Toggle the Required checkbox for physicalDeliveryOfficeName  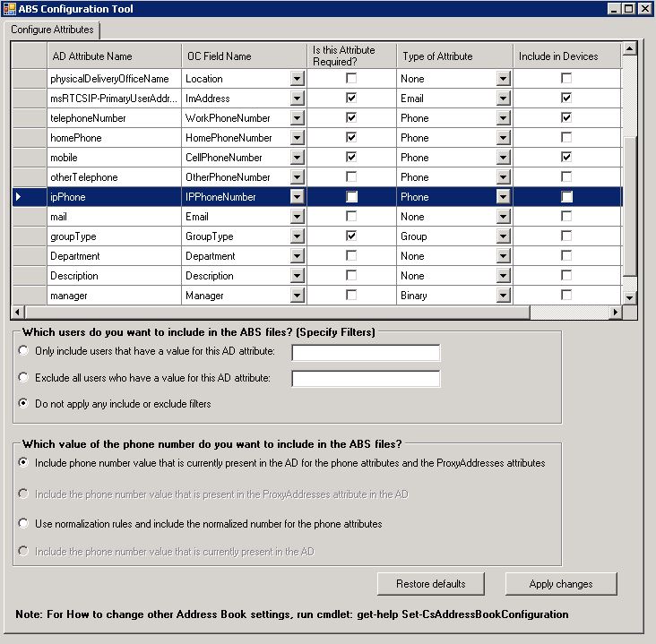351,79
